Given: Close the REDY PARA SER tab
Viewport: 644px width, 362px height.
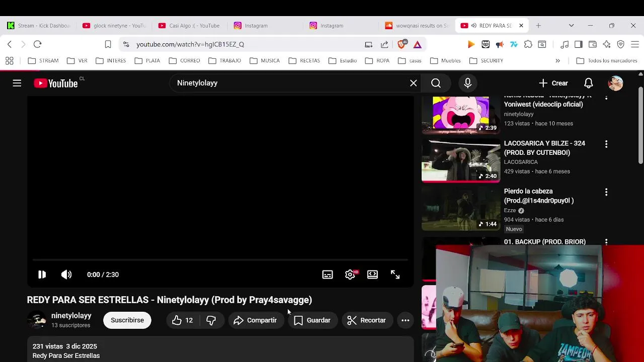Looking at the screenshot, I should point(521,26).
